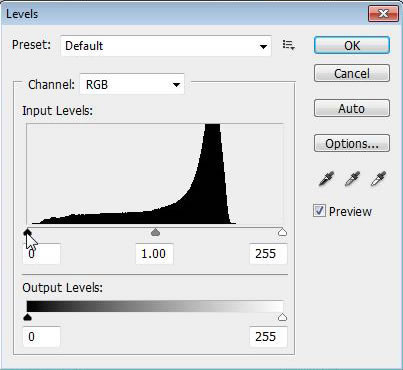Click the Auto button
The height and width of the screenshot is (370, 403).
(x=352, y=108)
